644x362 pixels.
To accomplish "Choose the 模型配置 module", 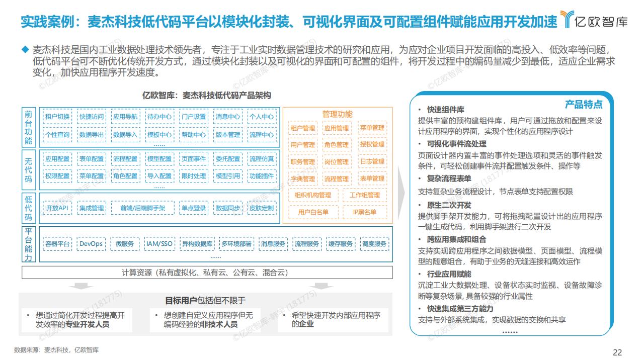I will coord(159,159).
